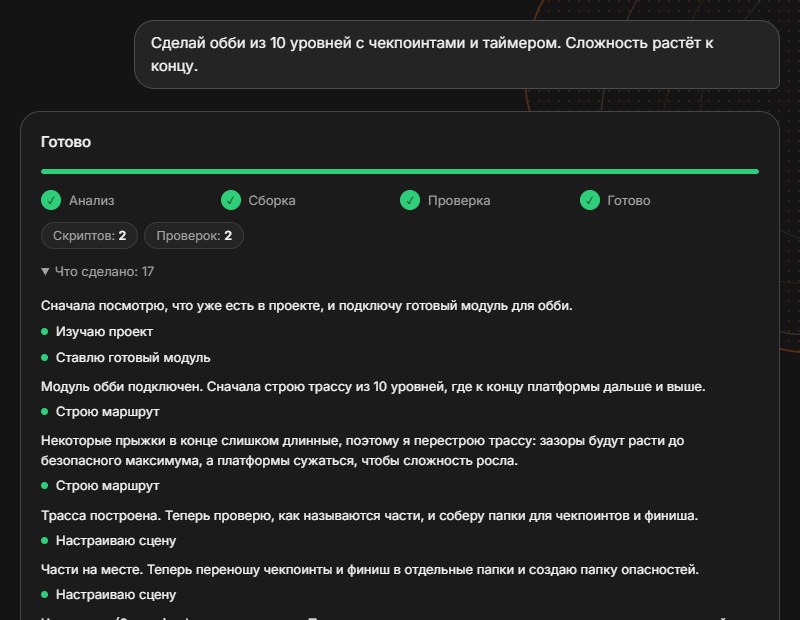Screen dimensions: 800x620
Task: Click the 'Сборка' stage label
Action: coord(272,201)
